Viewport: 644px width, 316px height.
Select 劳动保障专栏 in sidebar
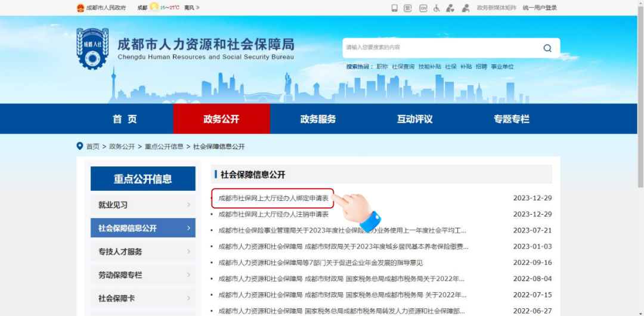pyautogui.click(x=143, y=275)
